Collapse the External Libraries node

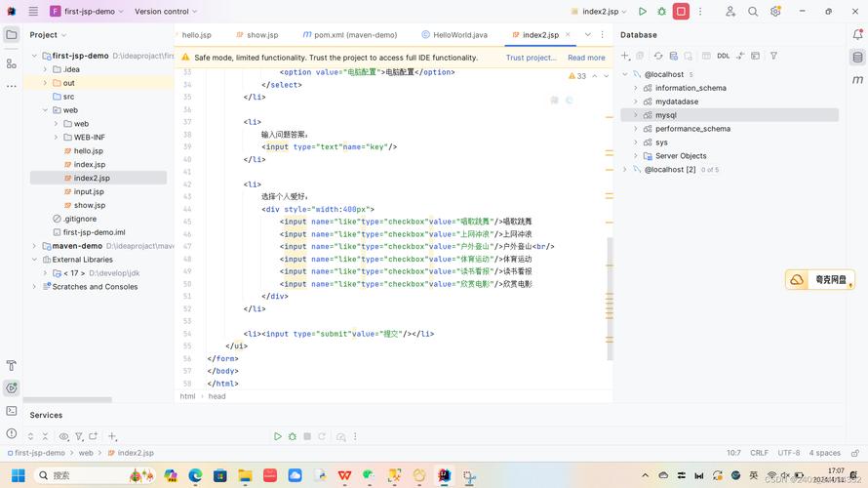point(34,260)
